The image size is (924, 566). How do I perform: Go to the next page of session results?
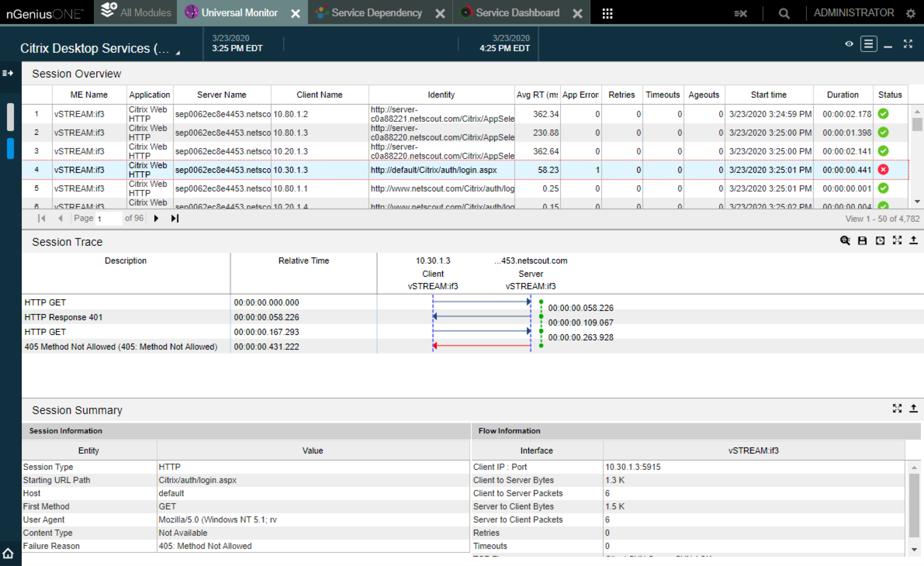[x=156, y=218]
